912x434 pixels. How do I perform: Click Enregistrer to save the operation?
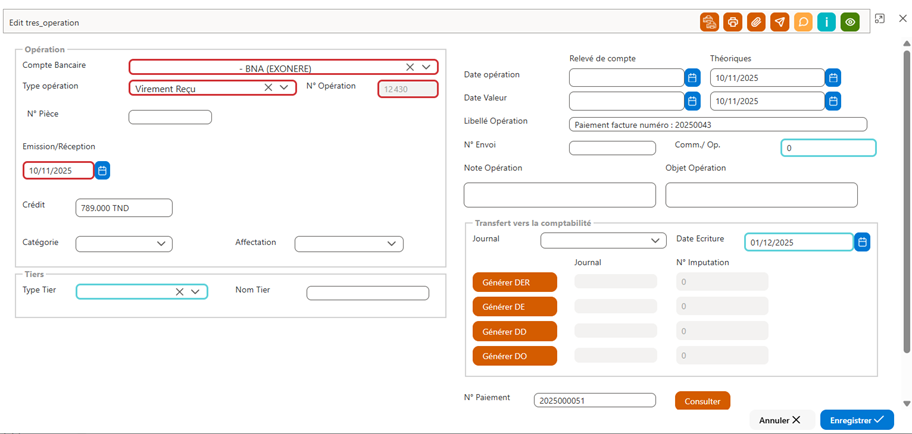857,420
